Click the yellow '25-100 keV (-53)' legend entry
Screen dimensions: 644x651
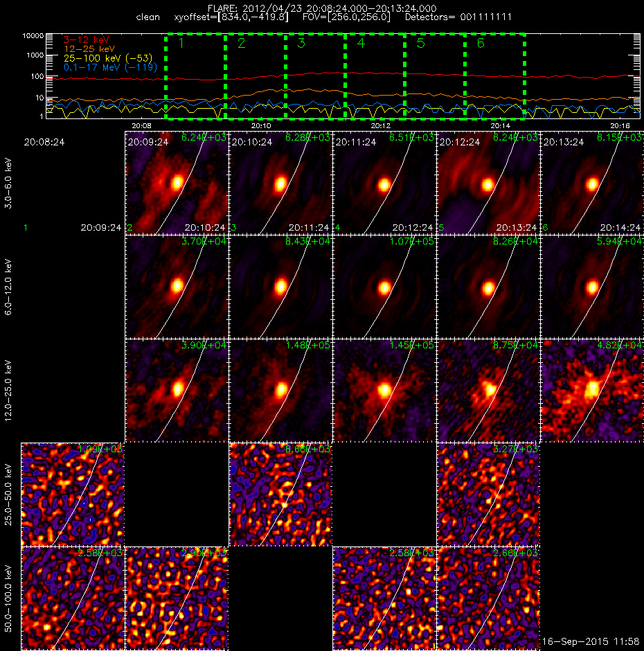click(x=108, y=58)
